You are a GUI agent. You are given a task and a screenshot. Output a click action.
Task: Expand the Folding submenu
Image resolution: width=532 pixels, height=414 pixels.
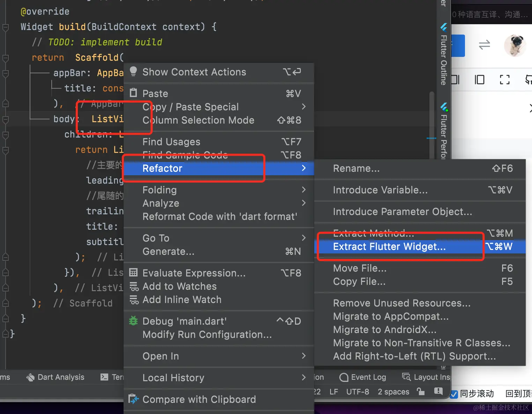point(219,190)
